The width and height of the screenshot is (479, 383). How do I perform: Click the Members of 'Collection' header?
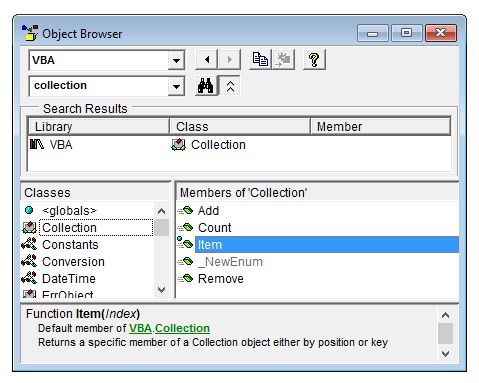[x=317, y=193]
